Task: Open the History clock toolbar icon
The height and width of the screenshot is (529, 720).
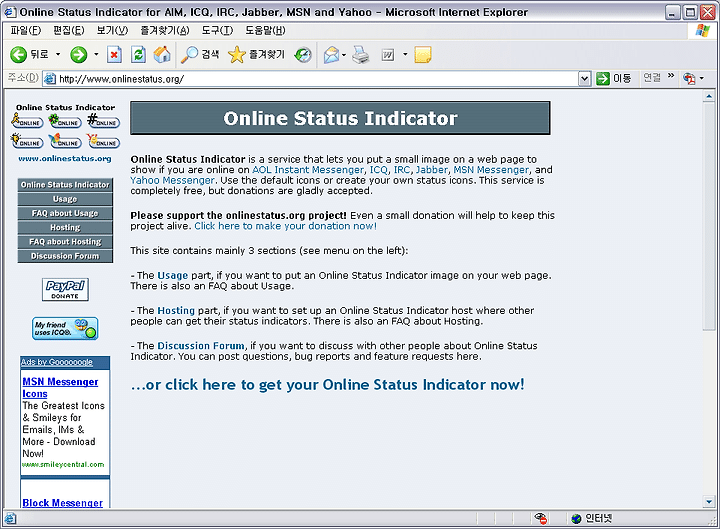Action: click(303, 55)
